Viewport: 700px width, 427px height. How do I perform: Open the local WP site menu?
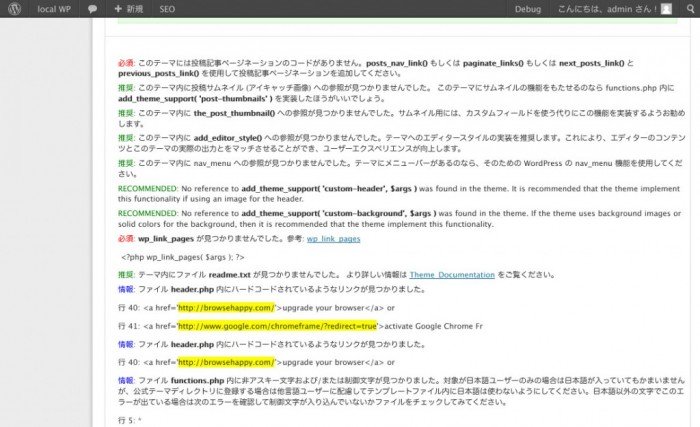[x=54, y=8]
